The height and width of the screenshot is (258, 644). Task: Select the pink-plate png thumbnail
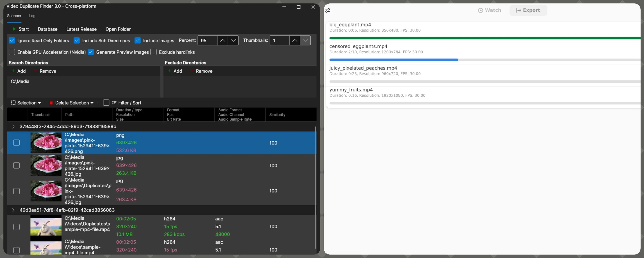coord(46,143)
